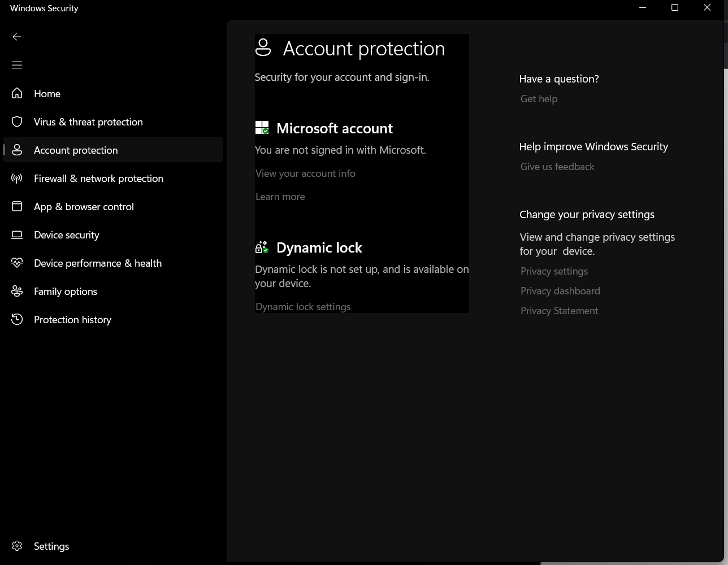Minimize the Windows Security window
Image resolution: width=728 pixels, height=565 pixels.
click(x=643, y=8)
